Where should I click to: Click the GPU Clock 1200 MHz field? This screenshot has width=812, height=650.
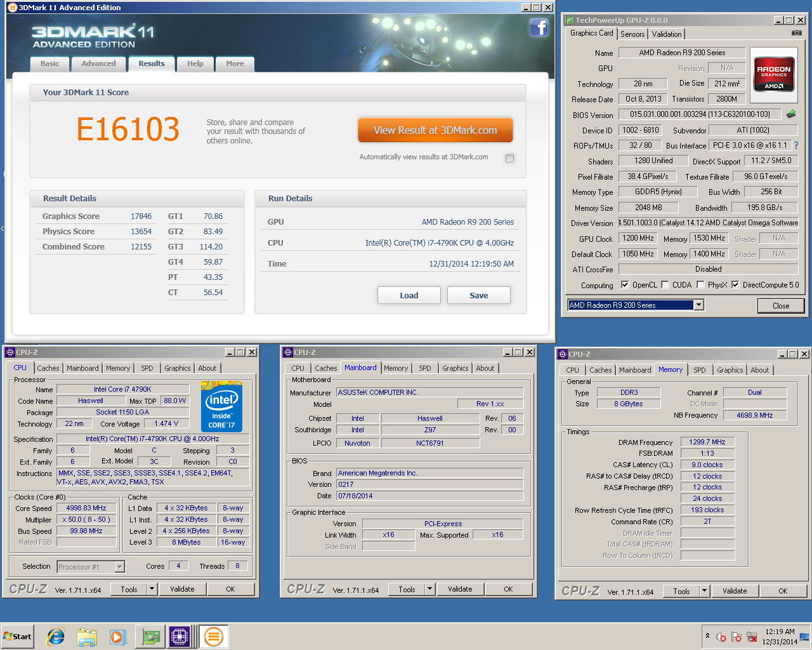[x=638, y=238]
